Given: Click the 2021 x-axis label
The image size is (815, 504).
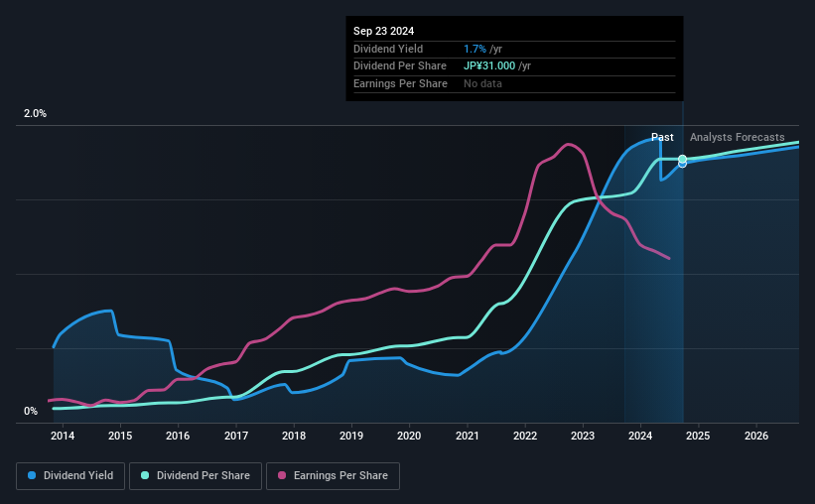Looking at the screenshot, I should pos(468,436).
